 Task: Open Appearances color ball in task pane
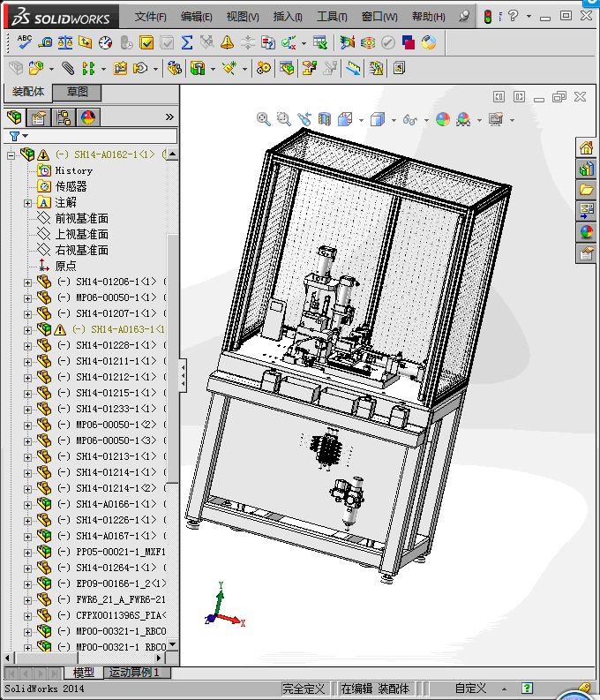pos(586,231)
